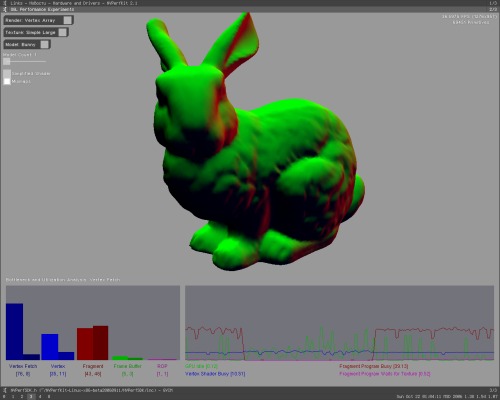The image size is (500, 400).
Task: Switch to workspace 4 in the bottom bar
Action: pos(40,397)
